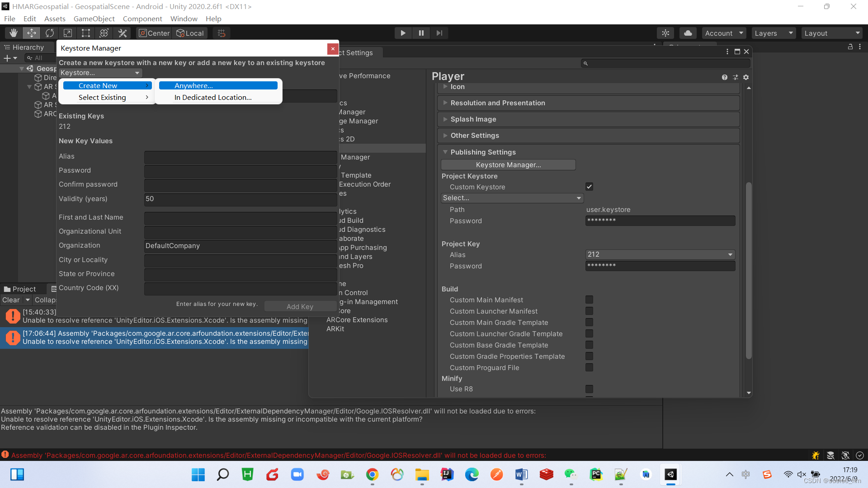Open the Keystore... dropdown

[100, 73]
